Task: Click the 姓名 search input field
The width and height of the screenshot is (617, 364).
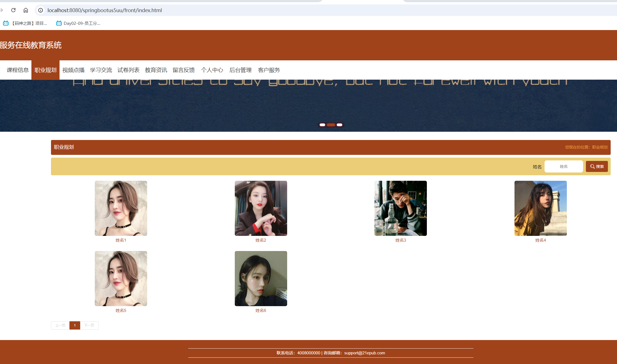Action: (x=563, y=166)
